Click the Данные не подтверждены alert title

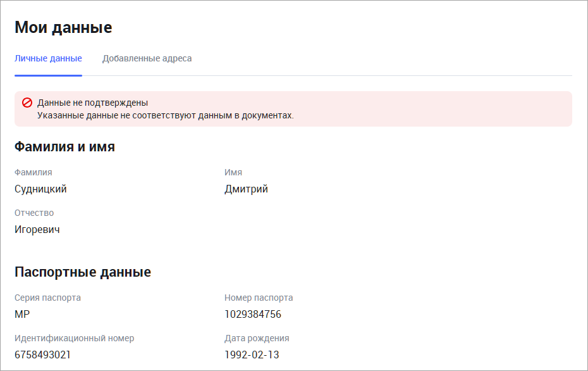92,103
